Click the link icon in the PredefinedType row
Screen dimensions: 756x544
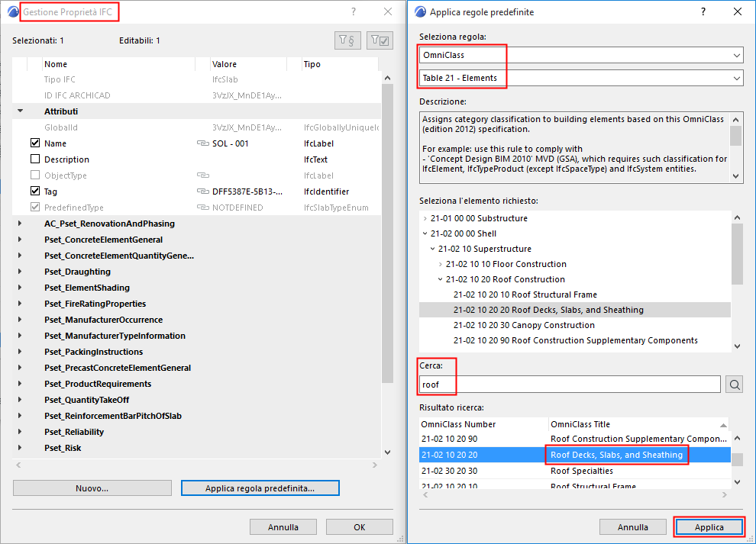[202, 208]
